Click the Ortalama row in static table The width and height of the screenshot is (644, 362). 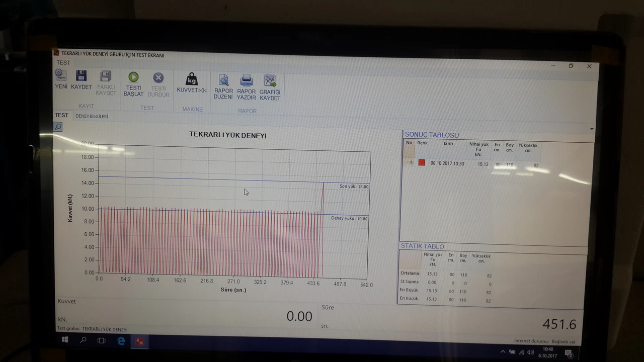pos(410,274)
